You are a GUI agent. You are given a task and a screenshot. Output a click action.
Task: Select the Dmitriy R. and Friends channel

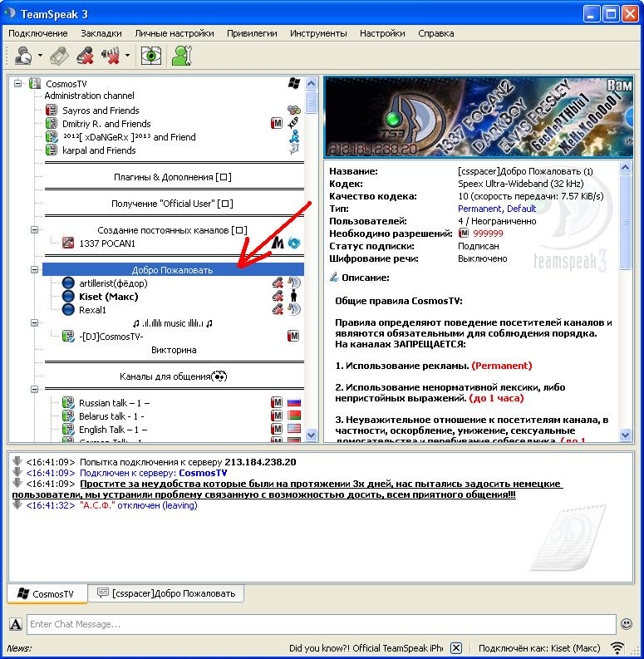106,124
